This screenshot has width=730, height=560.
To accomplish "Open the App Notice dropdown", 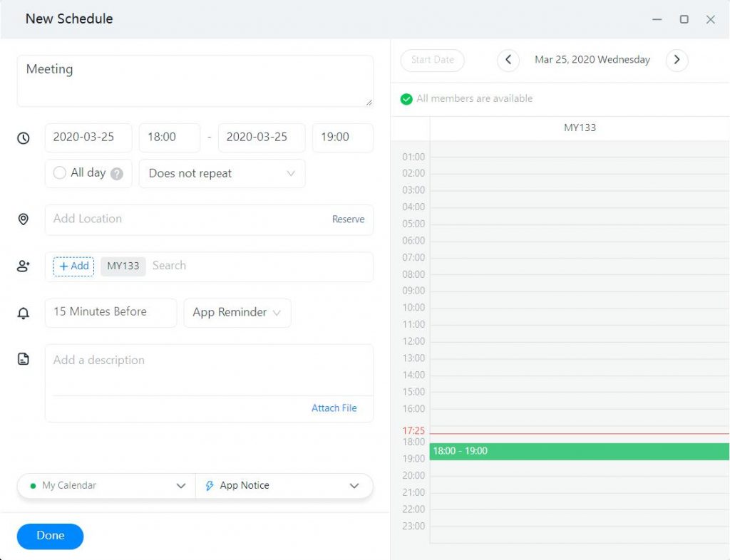I will click(283, 486).
